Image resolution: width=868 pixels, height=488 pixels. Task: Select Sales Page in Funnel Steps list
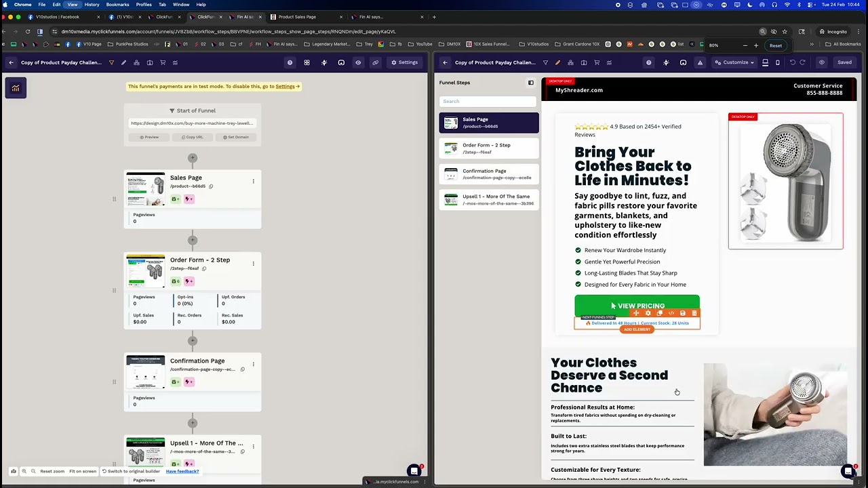click(489, 123)
